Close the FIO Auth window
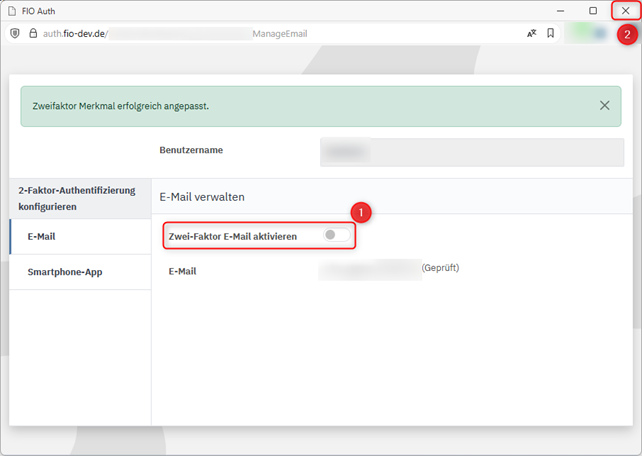The height and width of the screenshot is (456, 642). [625, 10]
